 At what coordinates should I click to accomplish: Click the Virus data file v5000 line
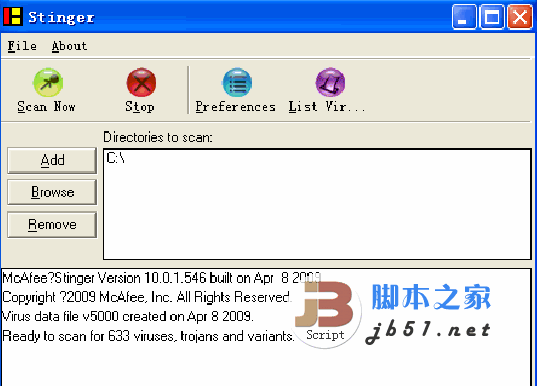(x=128, y=316)
